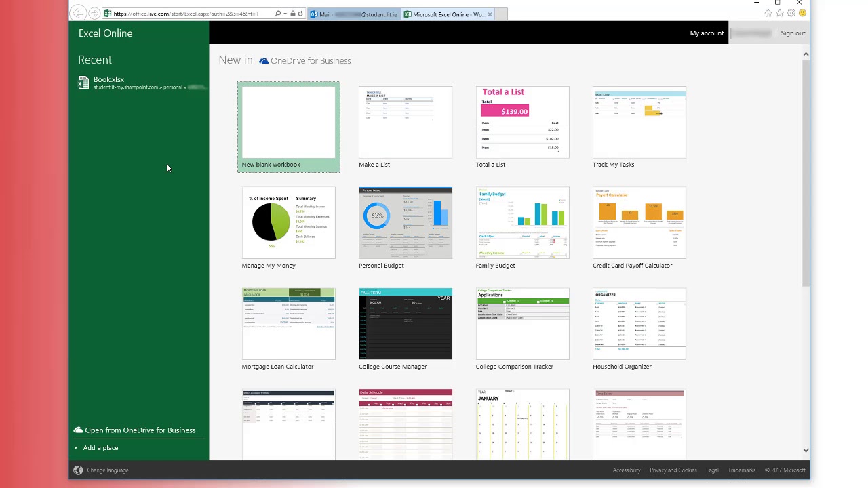Click the browser Back arrow button
This screenshot has width=868, height=488.
[79, 14]
